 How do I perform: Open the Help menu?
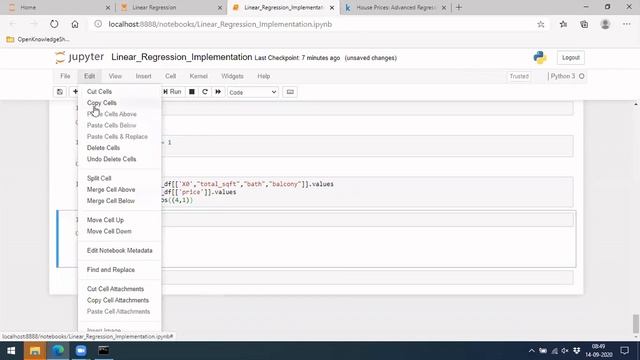click(x=264, y=76)
